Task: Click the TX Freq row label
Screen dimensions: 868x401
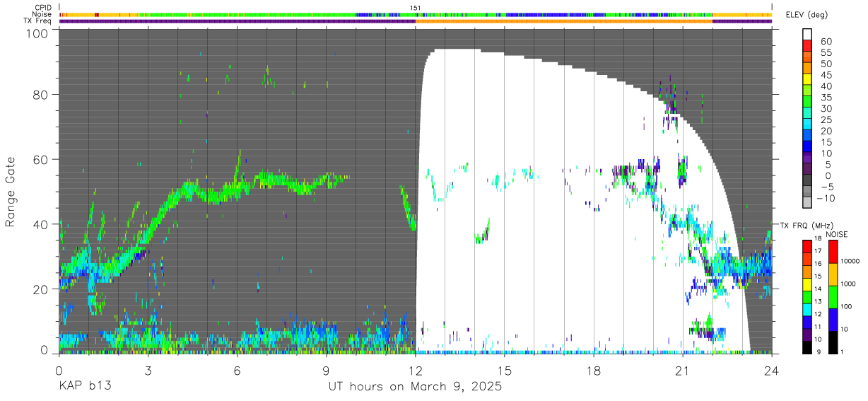Action: (38, 21)
